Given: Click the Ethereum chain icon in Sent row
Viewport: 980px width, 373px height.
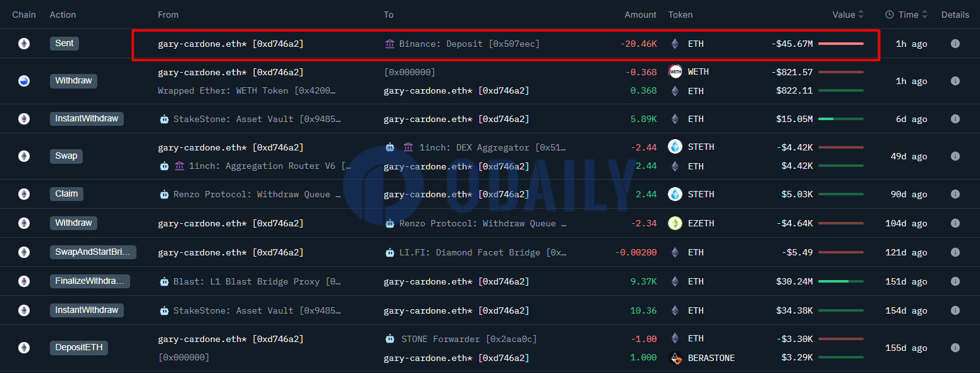Looking at the screenshot, I should click(24, 44).
